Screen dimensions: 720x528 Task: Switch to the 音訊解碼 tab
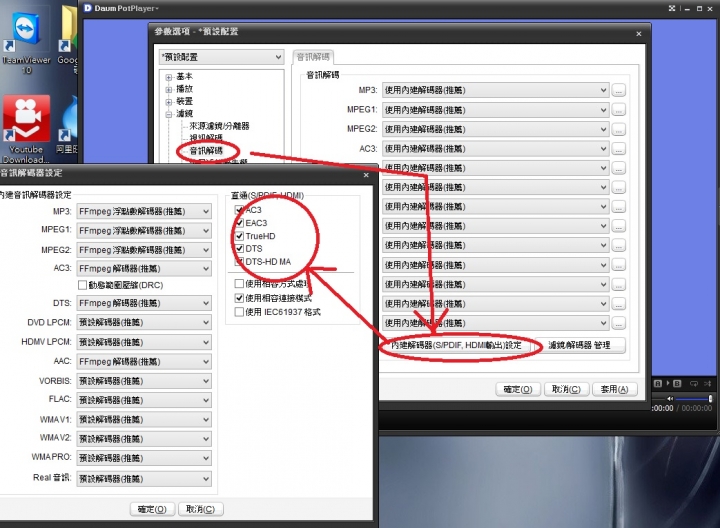pos(313,57)
